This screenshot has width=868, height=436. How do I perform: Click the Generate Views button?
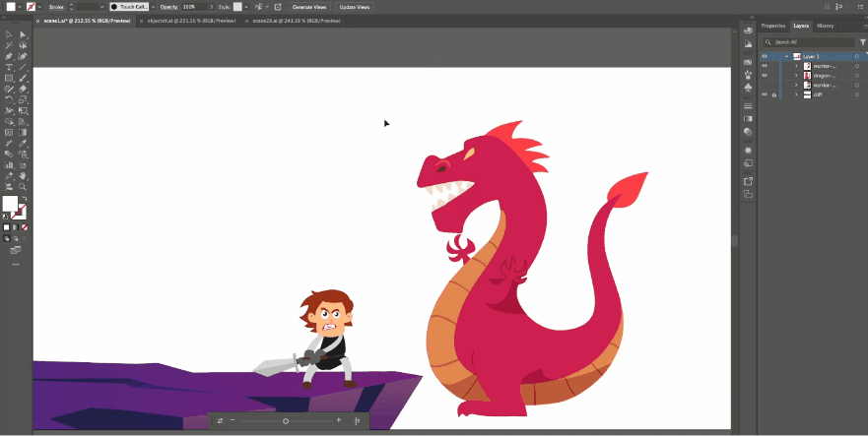pos(310,7)
